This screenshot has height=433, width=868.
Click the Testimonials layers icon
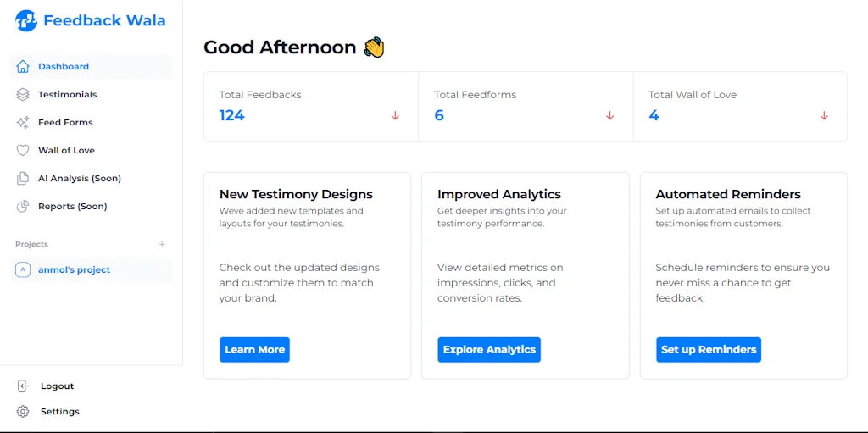pos(23,94)
